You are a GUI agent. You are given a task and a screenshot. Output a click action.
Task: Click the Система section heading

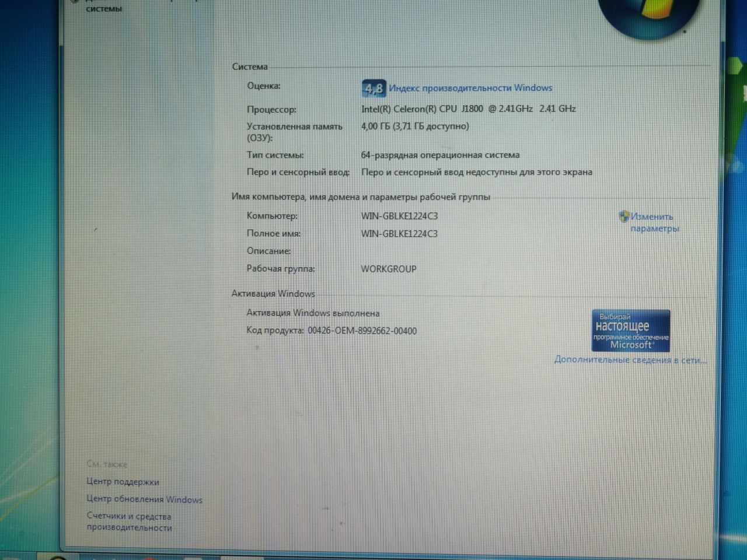pyautogui.click(x=250, y=66)
